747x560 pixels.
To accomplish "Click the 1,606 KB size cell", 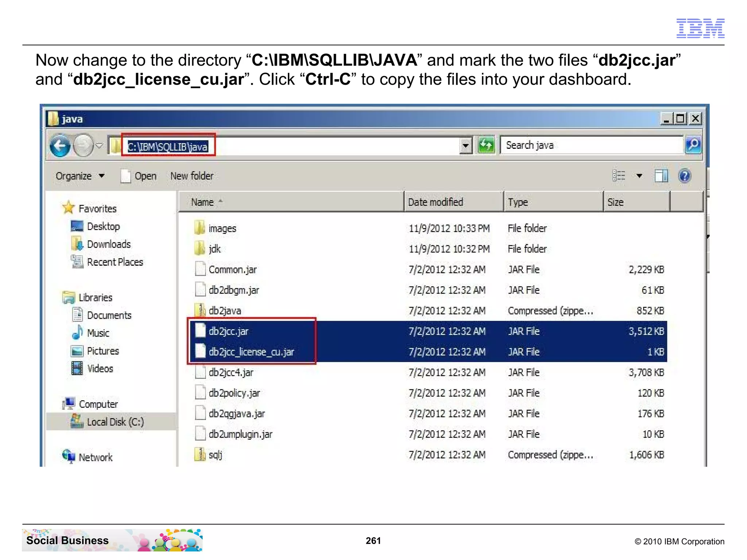I will coord(646,455).
